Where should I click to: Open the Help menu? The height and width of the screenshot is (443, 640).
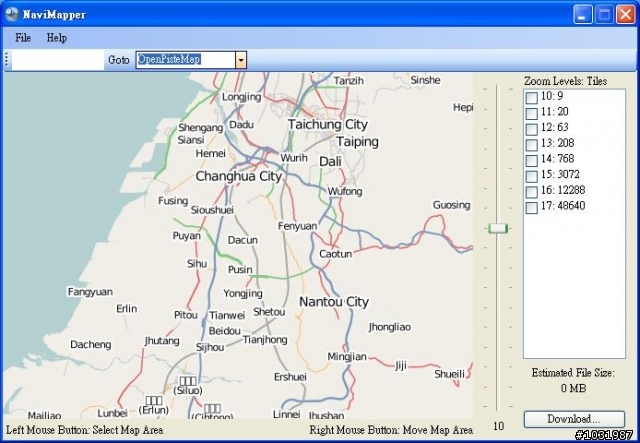[x=56, y=38]
